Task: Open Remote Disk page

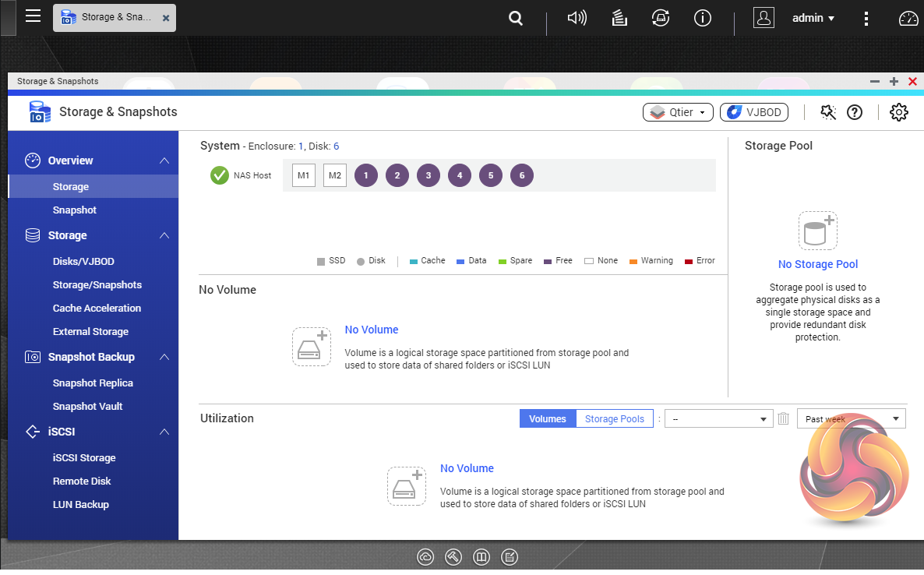Action: click(x=82, y=482)
